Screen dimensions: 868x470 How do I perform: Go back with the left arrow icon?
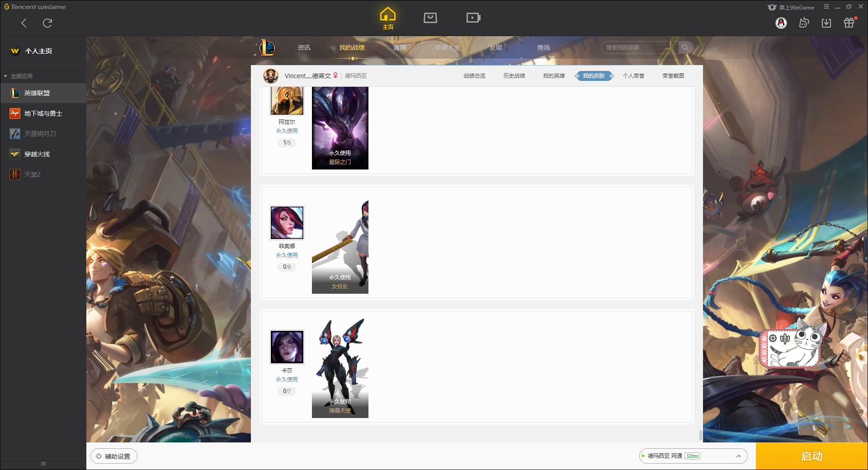pos(24,23)
